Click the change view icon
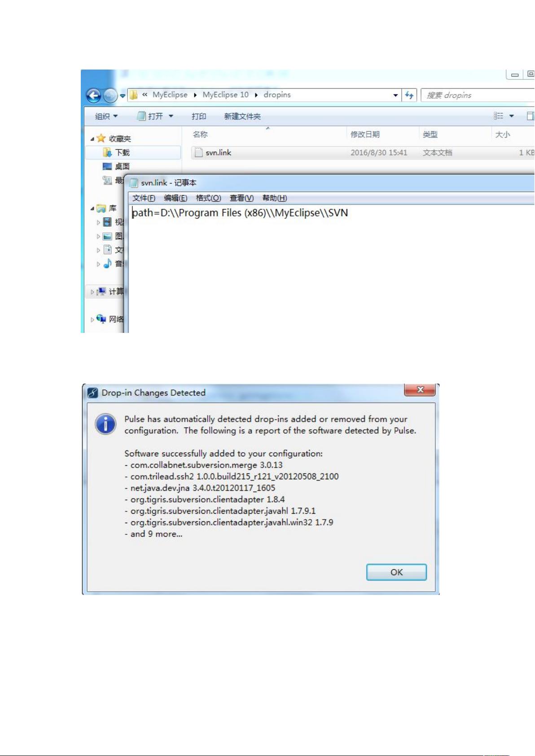The image size is (535, 756). pyautogui.click(x=498, y=116)
